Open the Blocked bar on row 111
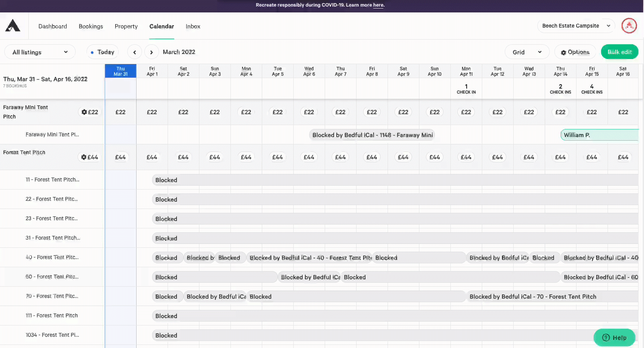 [x=395, y=316]
